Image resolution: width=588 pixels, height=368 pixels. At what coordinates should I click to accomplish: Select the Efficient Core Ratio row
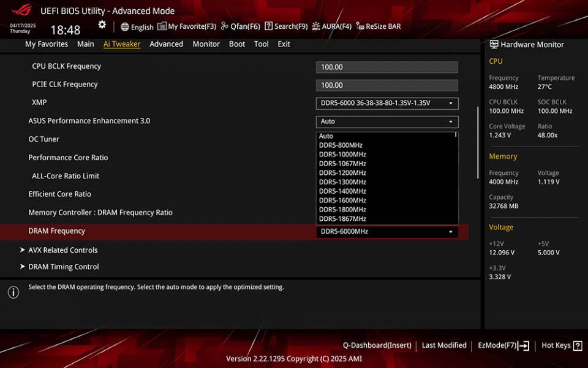click(59, 194)
